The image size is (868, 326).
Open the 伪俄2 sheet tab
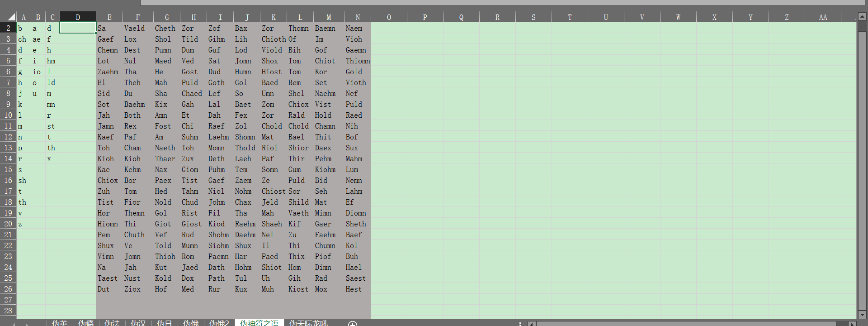(x=219, y=323)
